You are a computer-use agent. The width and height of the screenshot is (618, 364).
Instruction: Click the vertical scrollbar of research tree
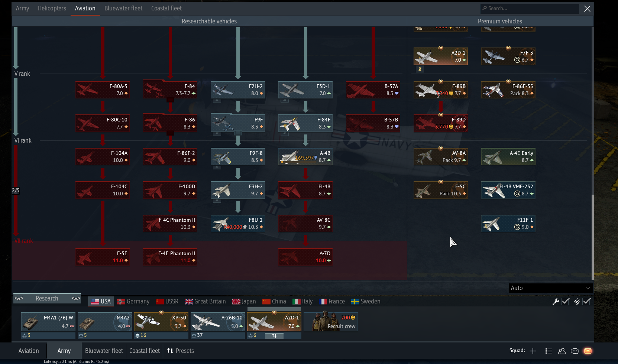[592, 237]
